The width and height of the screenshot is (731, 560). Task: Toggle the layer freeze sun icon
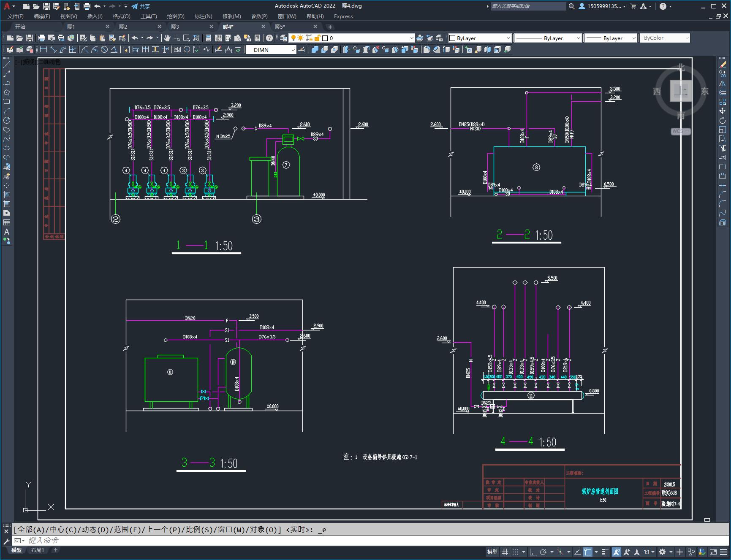click(301, 38)
